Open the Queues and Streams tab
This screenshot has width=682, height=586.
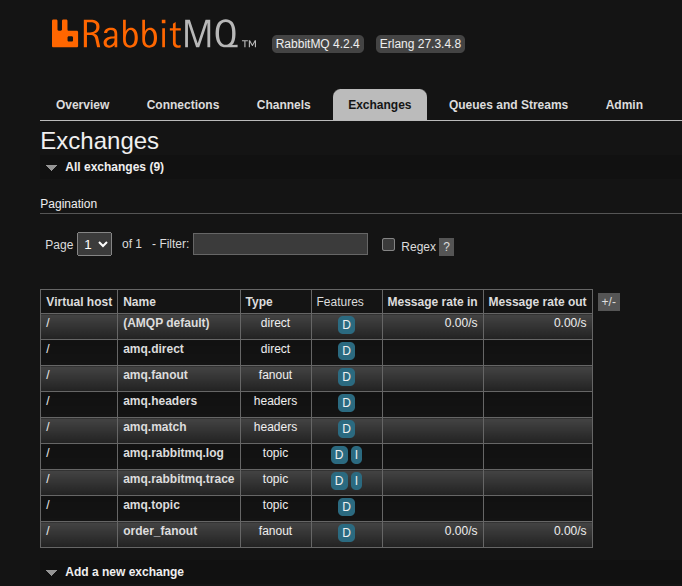(508, 105)
